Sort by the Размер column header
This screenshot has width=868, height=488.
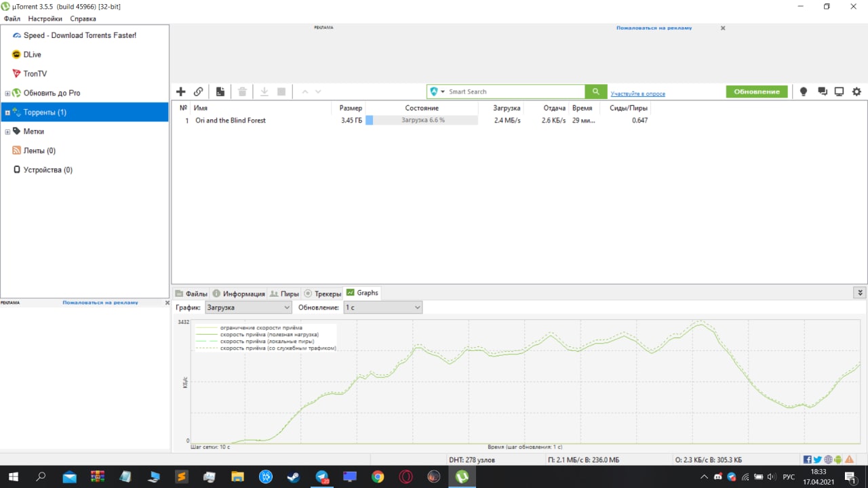351,108
